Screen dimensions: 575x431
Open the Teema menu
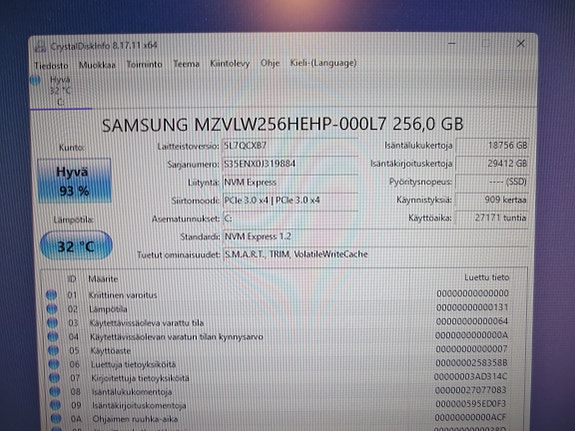(186, 64)
